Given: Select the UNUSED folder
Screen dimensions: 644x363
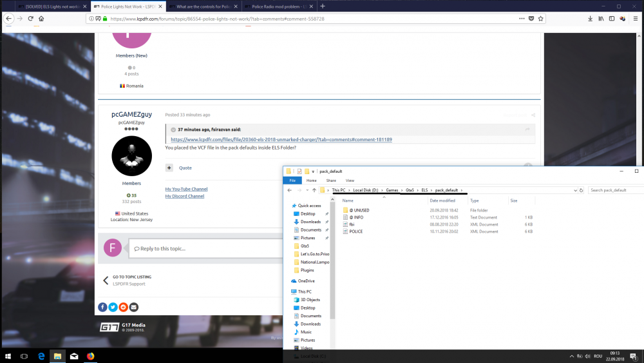Looking at the screenshot, I should coord(359,210).
